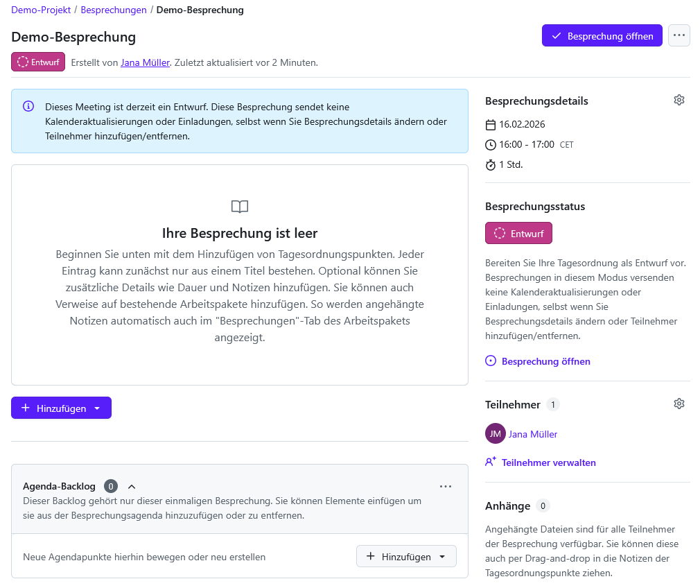Viewport: 700px width, 588px height.
Task: Open the purple Hinzufügen dropdown
Action: (x=61, y=408)
